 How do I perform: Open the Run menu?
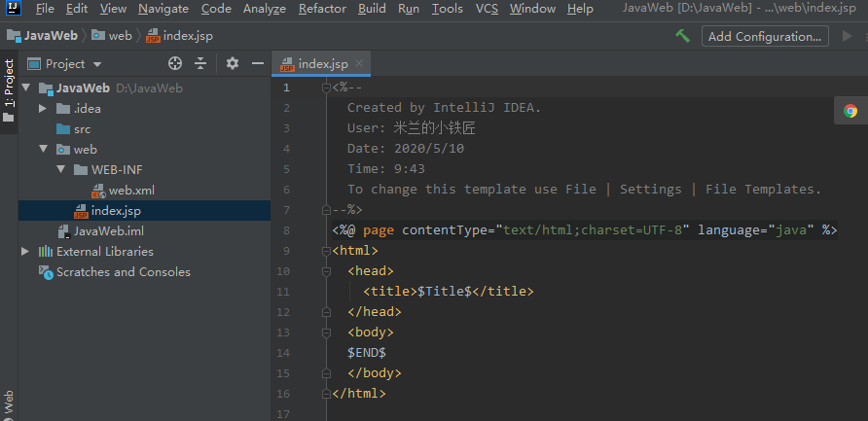409,9
